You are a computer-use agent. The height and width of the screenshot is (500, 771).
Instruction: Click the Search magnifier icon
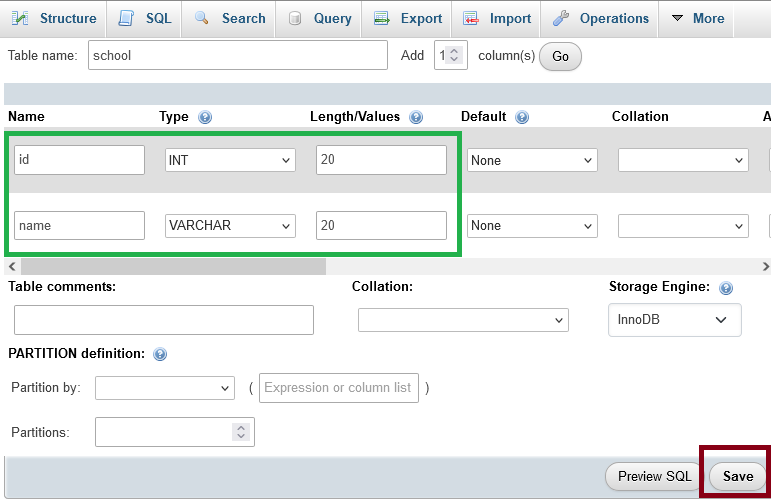coord(202,18)
